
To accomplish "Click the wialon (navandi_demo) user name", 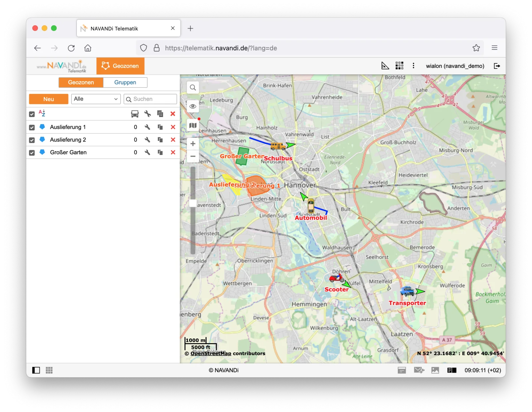I will [x=455, y=66].
